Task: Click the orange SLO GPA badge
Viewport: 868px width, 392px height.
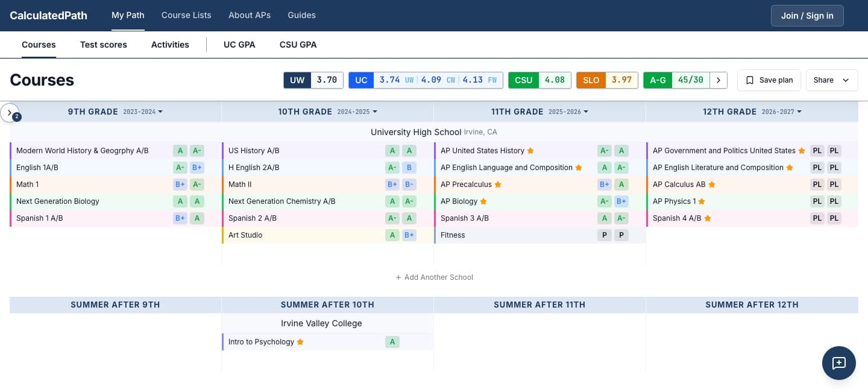Action: (591, 80)
